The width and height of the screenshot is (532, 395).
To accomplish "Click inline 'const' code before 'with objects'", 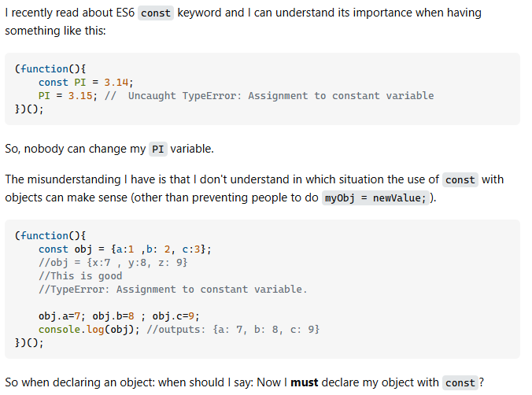I will point(460,179).
